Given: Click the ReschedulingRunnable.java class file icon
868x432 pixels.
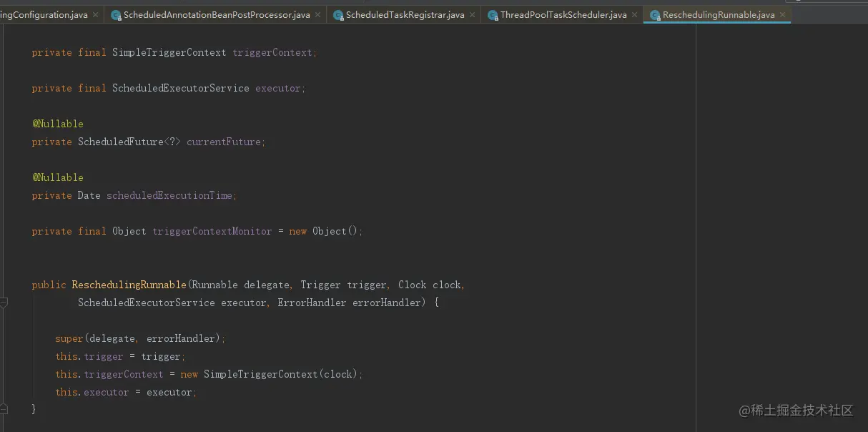Looking at the screenshot, I should 654,15.
